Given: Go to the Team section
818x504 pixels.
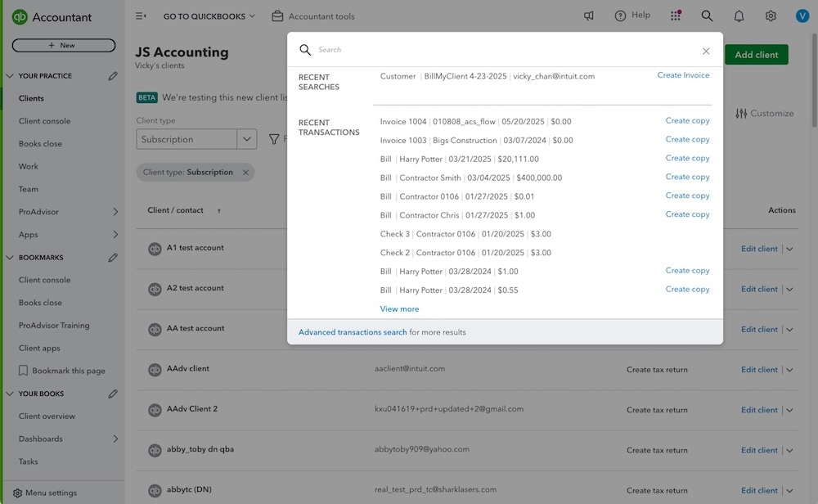Looking at the screenshot, I should [29, 188].
